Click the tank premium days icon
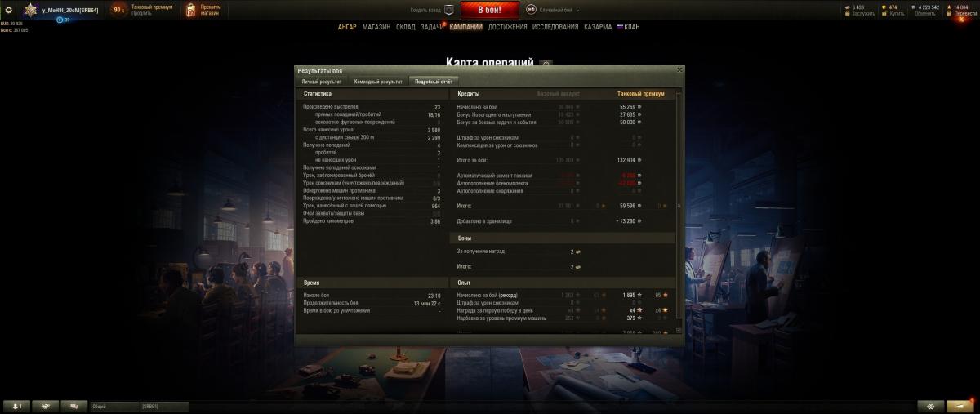The width and height of the screenshot is (980, 414). tap(118, 10)
